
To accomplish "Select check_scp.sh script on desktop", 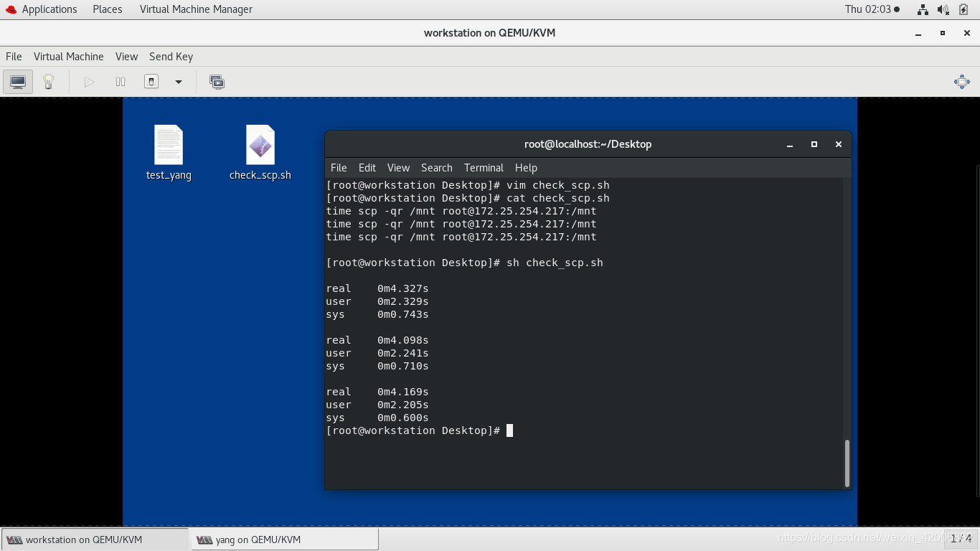I will point(260,153).
